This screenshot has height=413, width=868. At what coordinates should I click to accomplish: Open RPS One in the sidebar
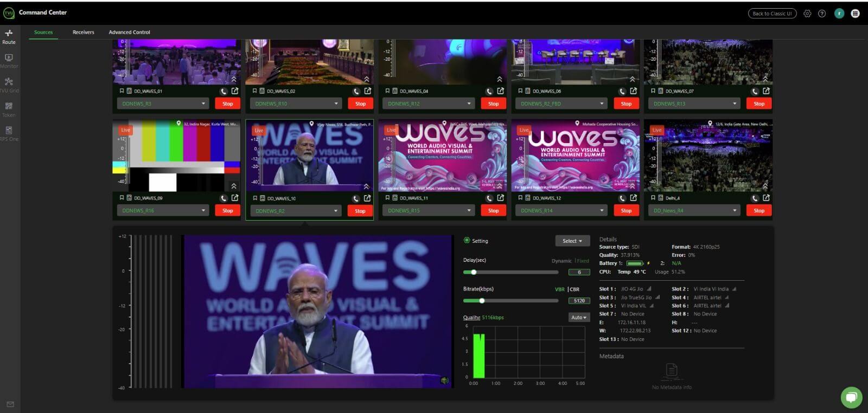click(x=9, y=133)
